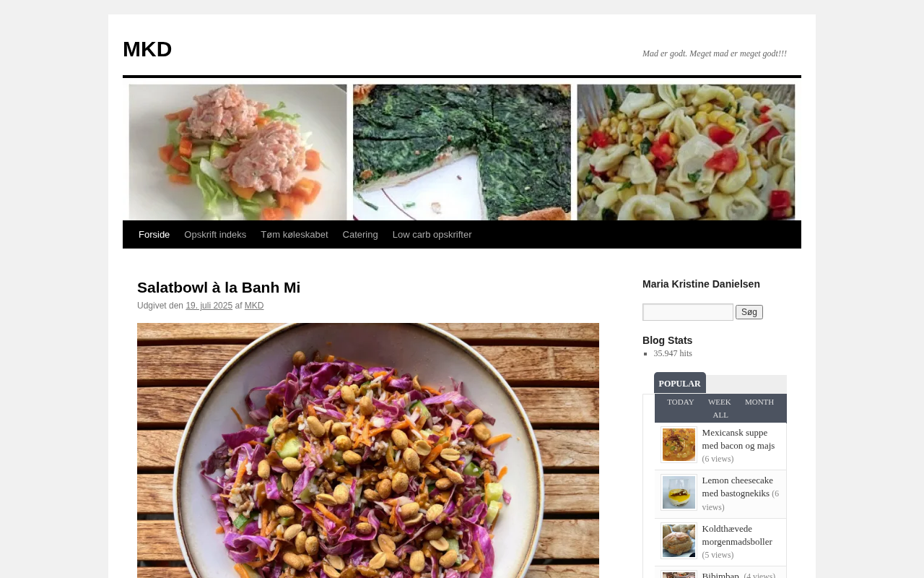Open the MKD author link
The height and width of the screenshot is (578, 924).
(254, 306)
